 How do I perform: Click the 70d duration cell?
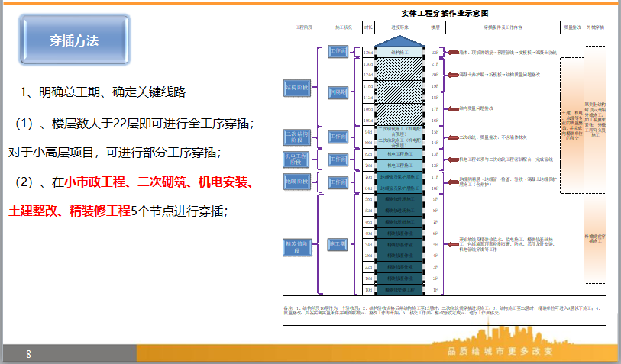pos(368,177)
